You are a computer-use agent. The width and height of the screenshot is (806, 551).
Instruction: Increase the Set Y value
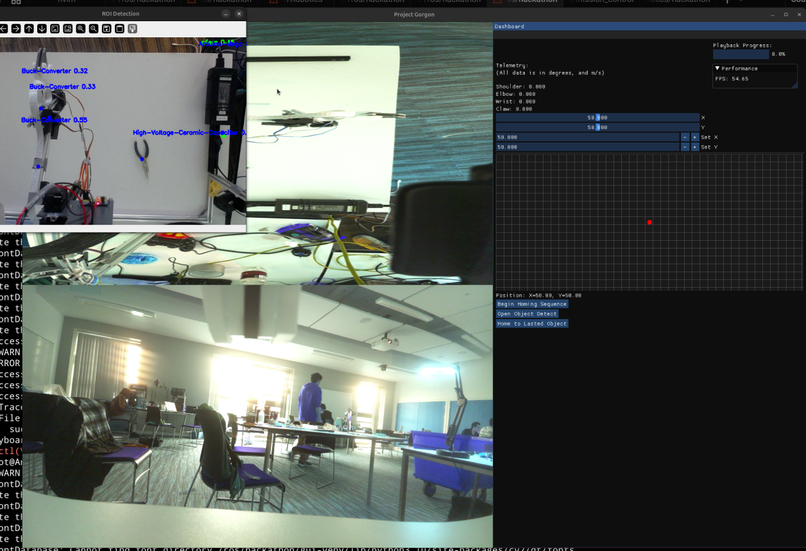pyautogui.click(x=694, y=147)
